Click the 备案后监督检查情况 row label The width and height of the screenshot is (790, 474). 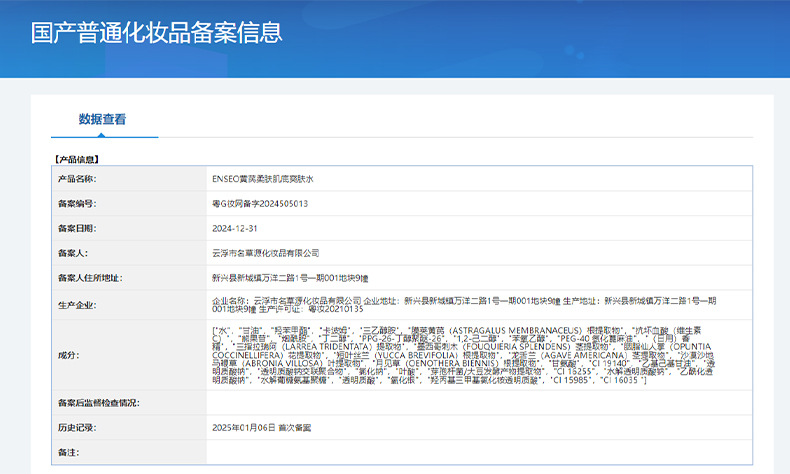99,403
